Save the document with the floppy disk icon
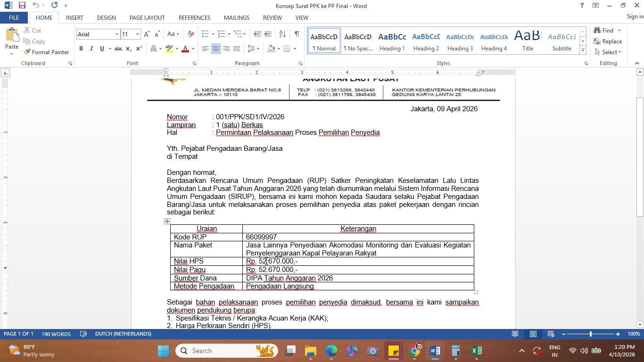The width and height of the screenshot is (644, 362). 22,6
